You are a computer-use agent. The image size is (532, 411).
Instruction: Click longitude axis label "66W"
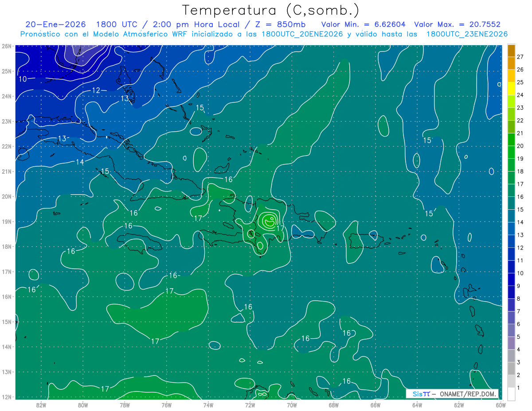(376, 405)
